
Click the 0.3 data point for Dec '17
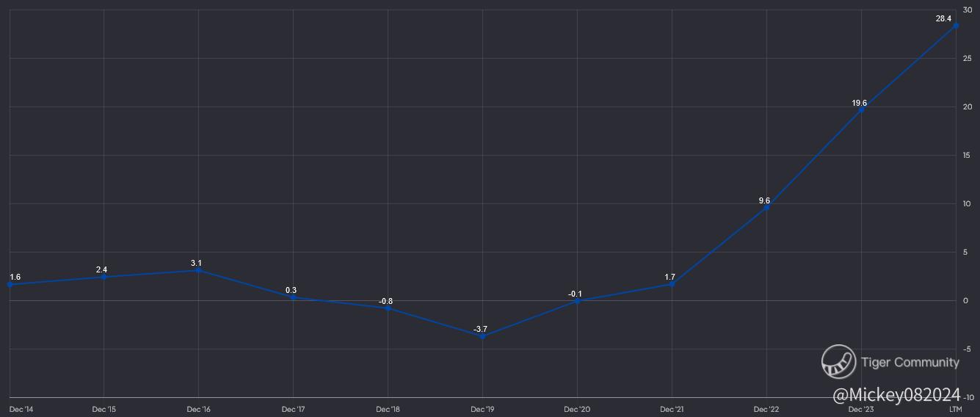click(x=293, y=297)
